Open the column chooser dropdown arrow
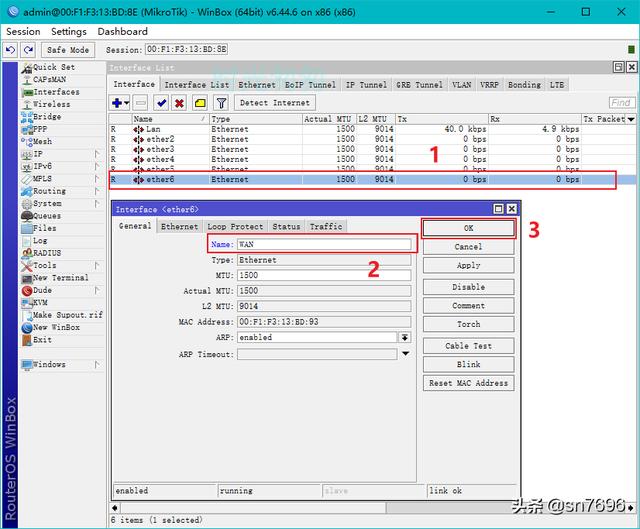This screenshot has width=640, height=529. coord(631,119)
